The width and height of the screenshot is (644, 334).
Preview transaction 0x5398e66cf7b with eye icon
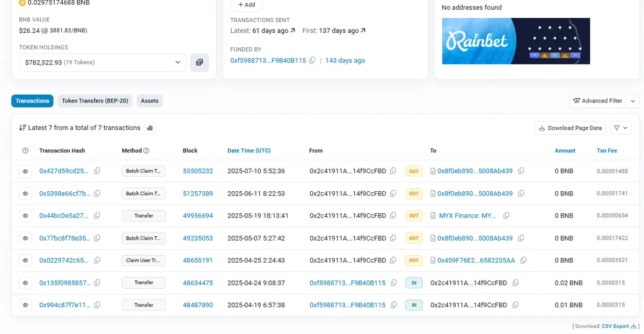tap(25, 193)
